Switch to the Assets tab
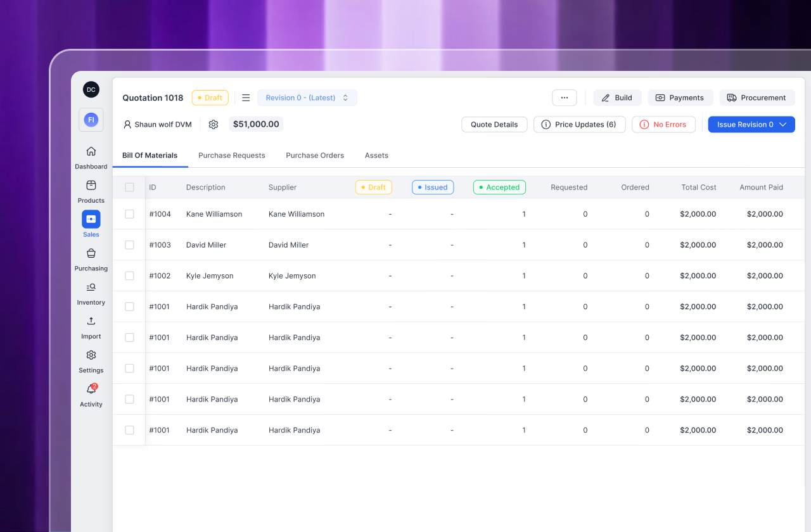The height and width of the screenshot is (532, 811). click(x=376, y=156)
